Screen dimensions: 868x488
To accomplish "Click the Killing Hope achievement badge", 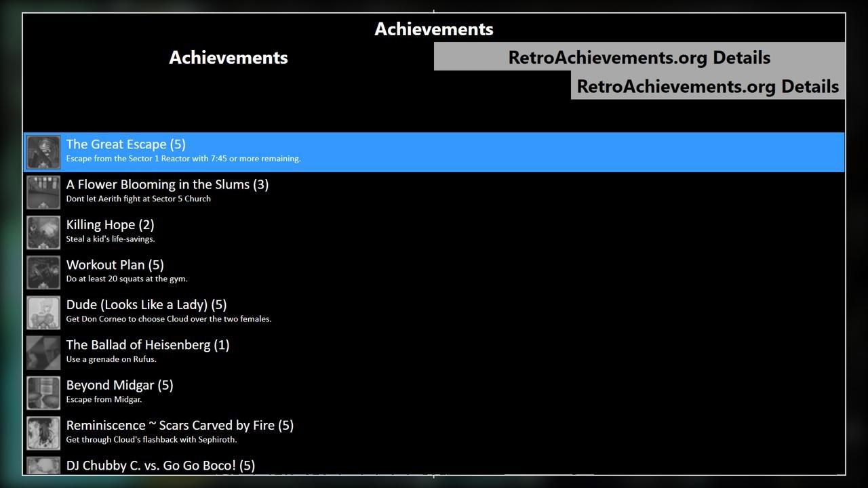I will click(x=43, y=232).
